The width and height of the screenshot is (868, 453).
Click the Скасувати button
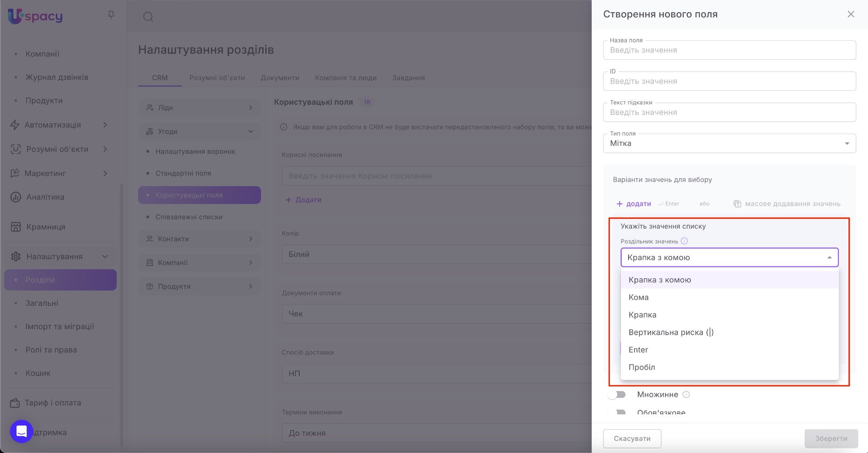(x=632, y=439)
